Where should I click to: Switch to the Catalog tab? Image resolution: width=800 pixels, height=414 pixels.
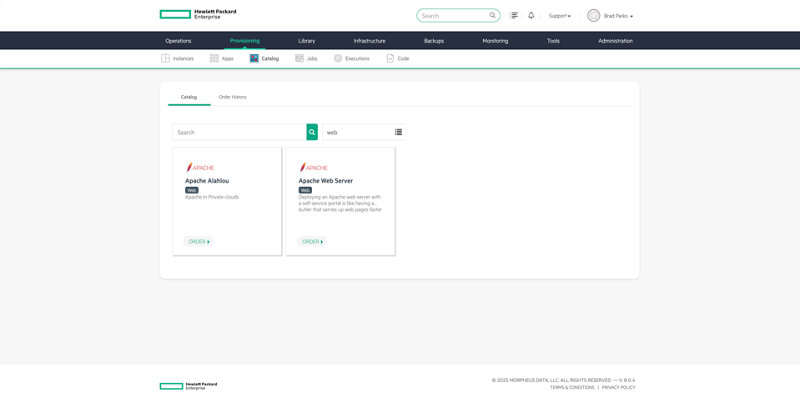tap(189, 97)
